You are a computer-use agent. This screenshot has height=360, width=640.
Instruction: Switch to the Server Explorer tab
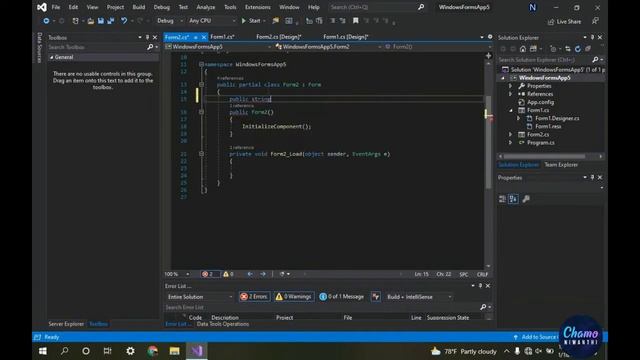pyautogui.click(x=66, y=324)
